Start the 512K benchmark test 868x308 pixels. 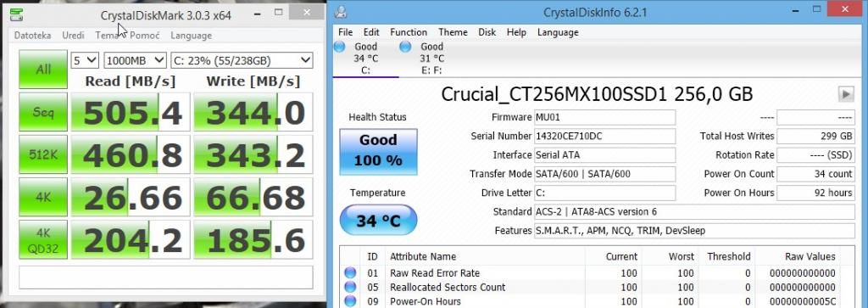tap(43, 154)
